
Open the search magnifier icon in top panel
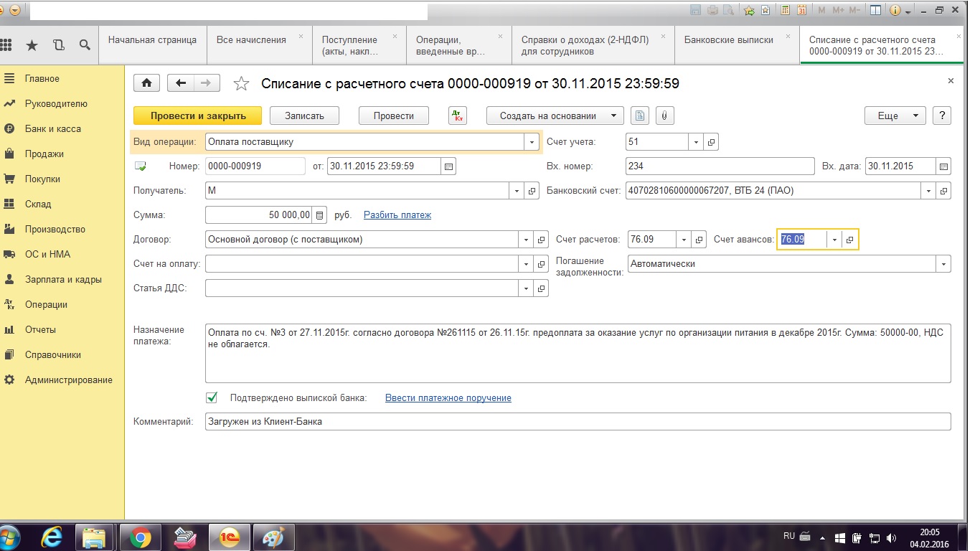click(x=85, y=45)
